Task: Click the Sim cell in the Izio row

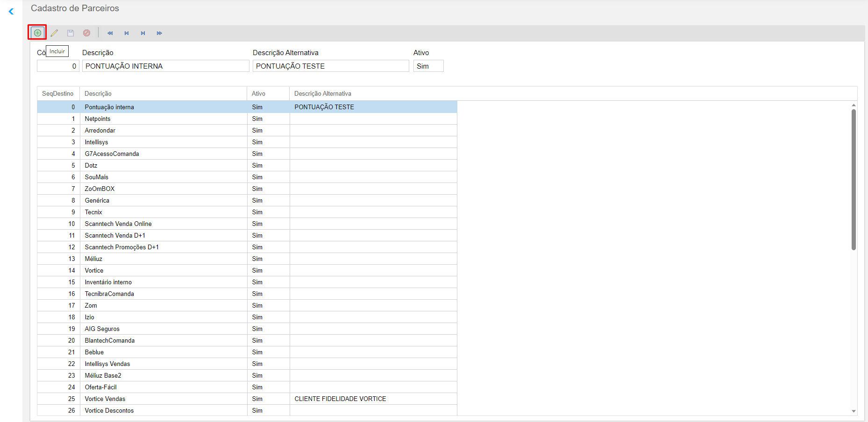Action: click(268, 317)
